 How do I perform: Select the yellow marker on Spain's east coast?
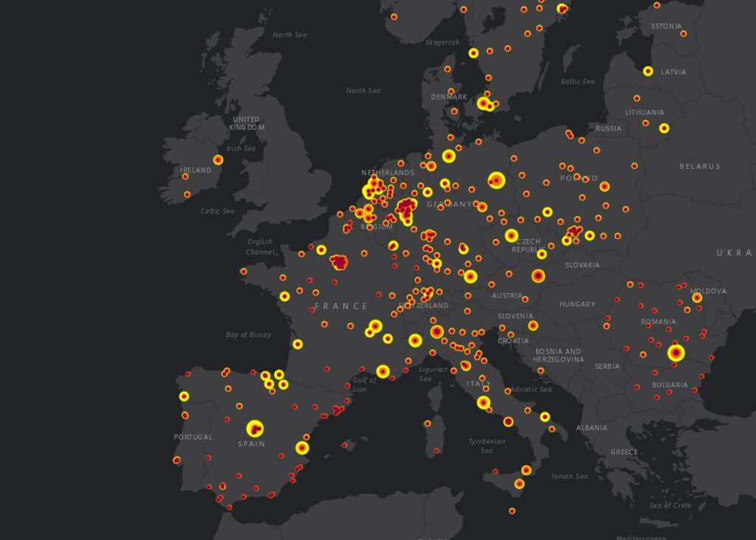point(302,448)
